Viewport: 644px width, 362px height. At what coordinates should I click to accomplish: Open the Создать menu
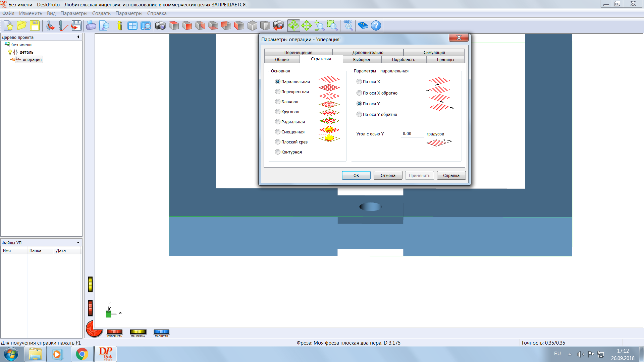pyautogui.click(x=101, y=13)
